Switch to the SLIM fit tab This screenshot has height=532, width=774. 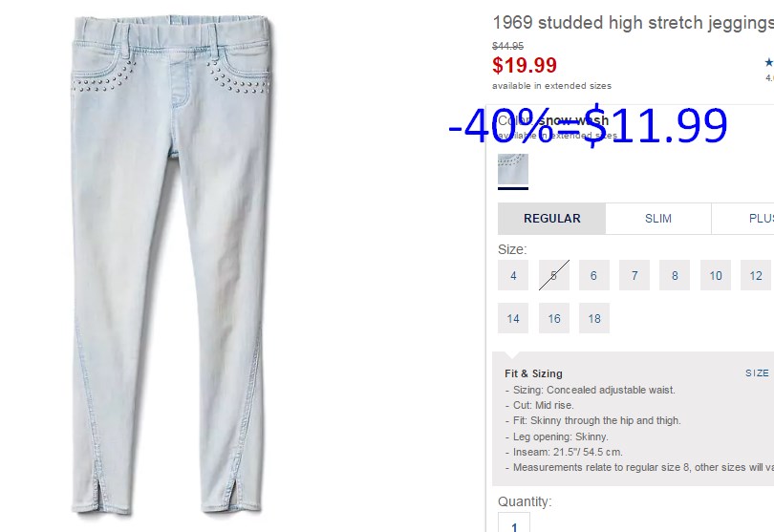(x=658, y=219)
